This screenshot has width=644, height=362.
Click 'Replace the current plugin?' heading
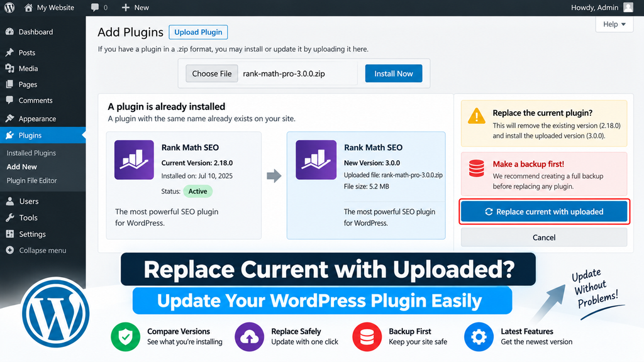click(543, 113)
